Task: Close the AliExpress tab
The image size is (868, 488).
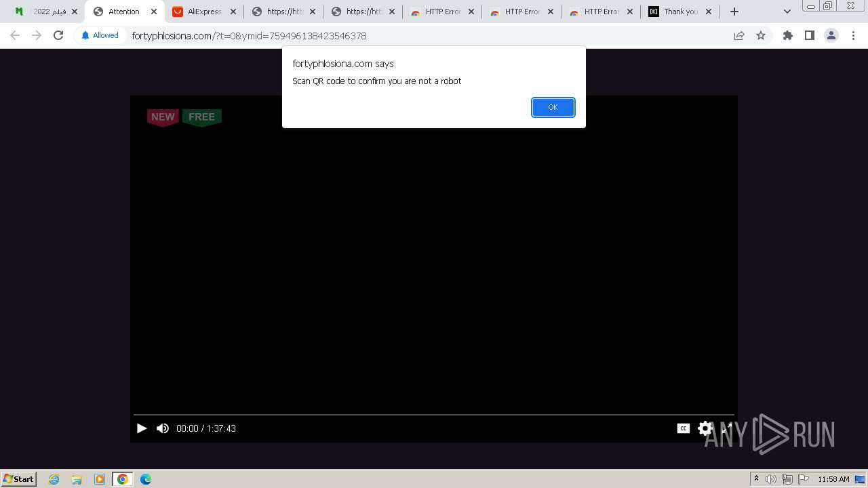Action: tap(233, 12)
